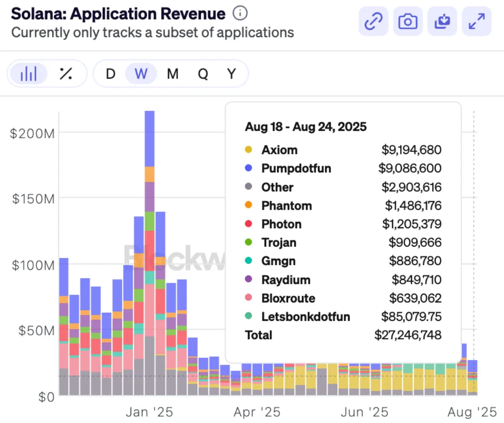This screenshot has height=423, width=504.
Task: Click the first leftmost bar in chart
Action: pyautogui.click(x=64, y=325)
